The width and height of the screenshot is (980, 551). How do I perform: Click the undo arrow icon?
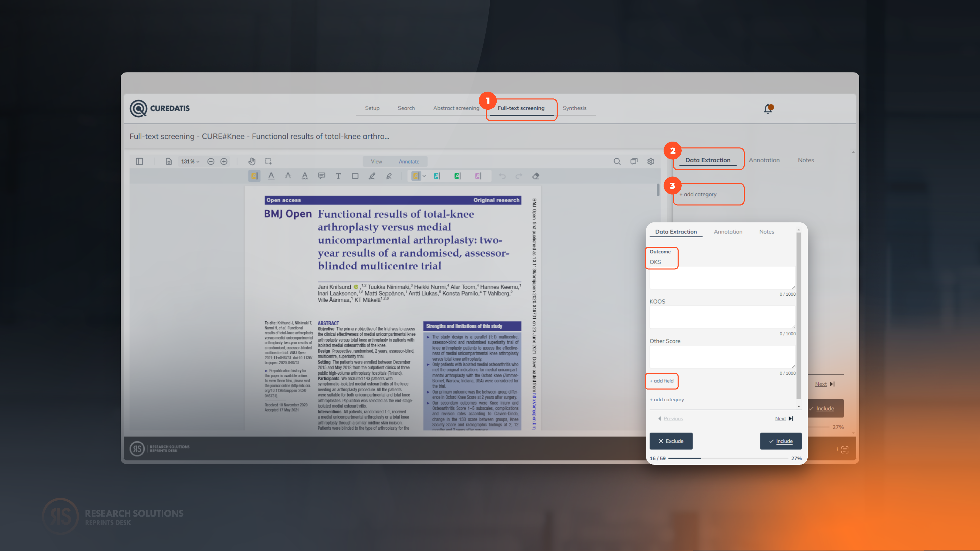click(x=503, y=176)
